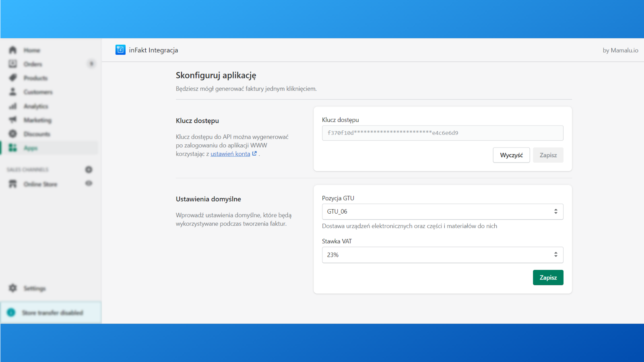Go to Home menu item
Viewport: 644px width, 362px height.
[32, 50]
